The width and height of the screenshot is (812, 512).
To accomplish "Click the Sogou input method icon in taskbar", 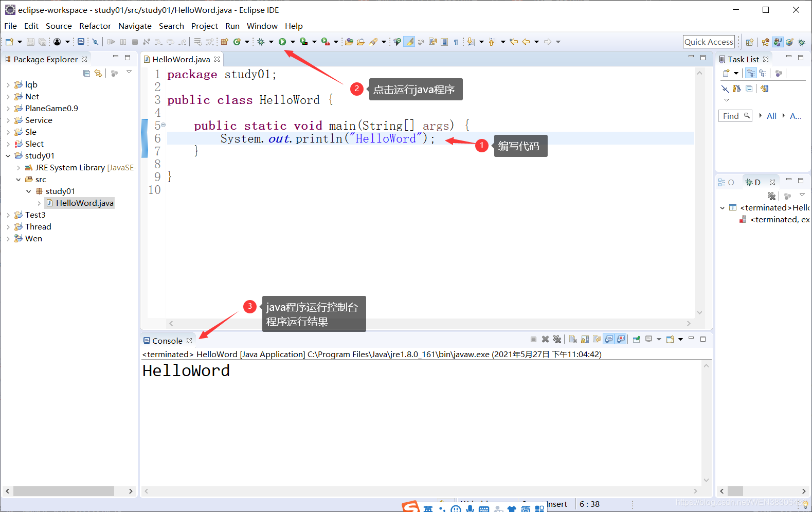I will pos(410,507).
